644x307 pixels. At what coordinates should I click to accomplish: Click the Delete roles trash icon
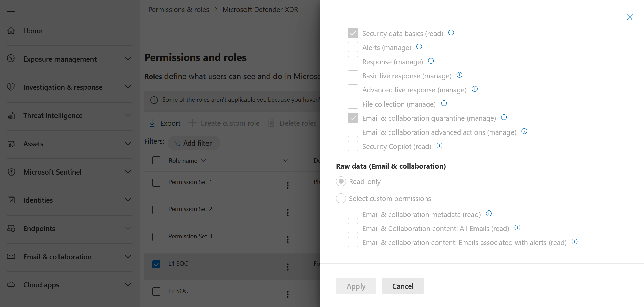(x=271, y=123)
